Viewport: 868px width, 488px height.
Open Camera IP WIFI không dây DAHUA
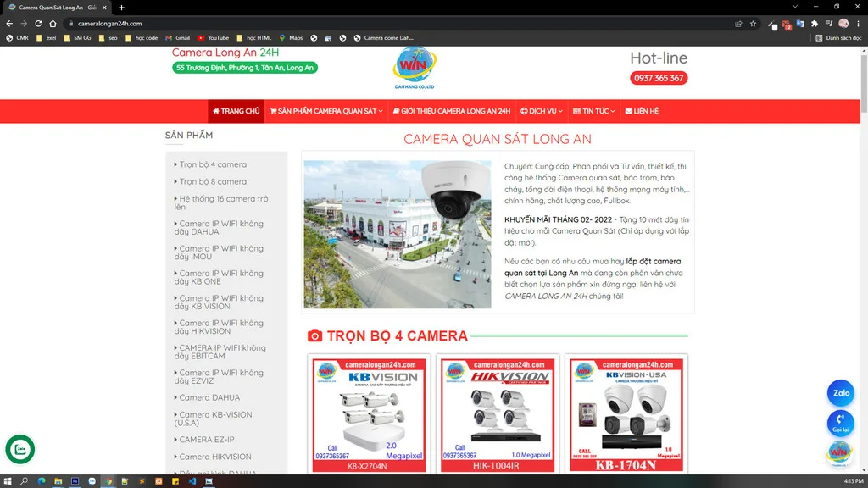click(219, 227)
